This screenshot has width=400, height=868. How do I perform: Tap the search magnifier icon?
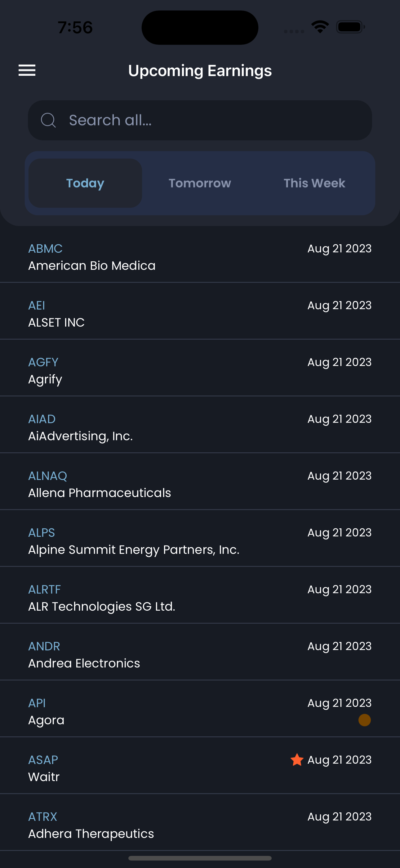coord(48,120)
